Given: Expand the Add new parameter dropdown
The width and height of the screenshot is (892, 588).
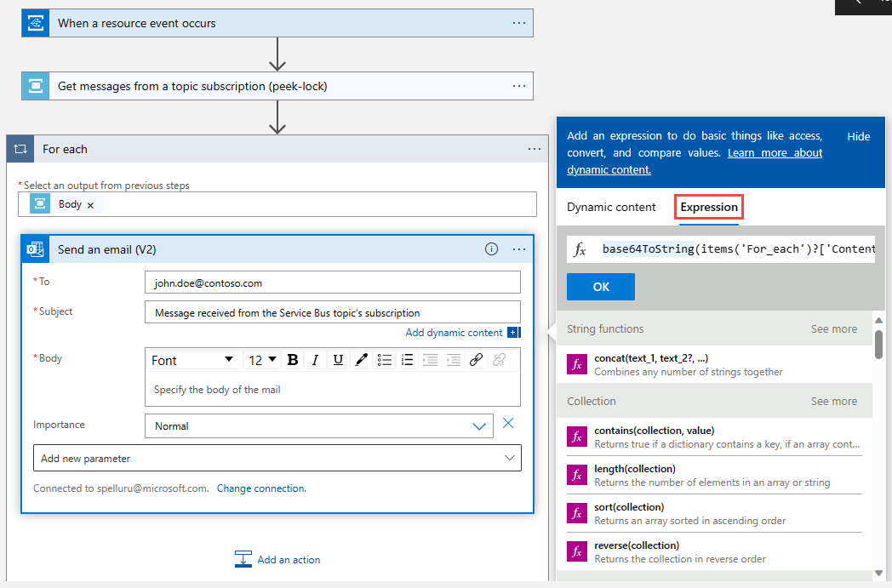Looking at the screenshot, I should click(277, 459).
